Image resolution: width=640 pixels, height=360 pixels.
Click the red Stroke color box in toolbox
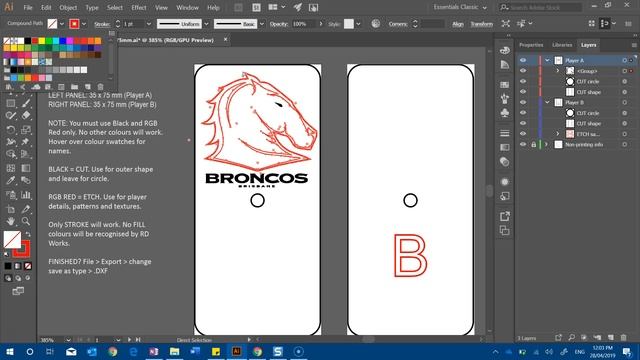tap(24, 251)
